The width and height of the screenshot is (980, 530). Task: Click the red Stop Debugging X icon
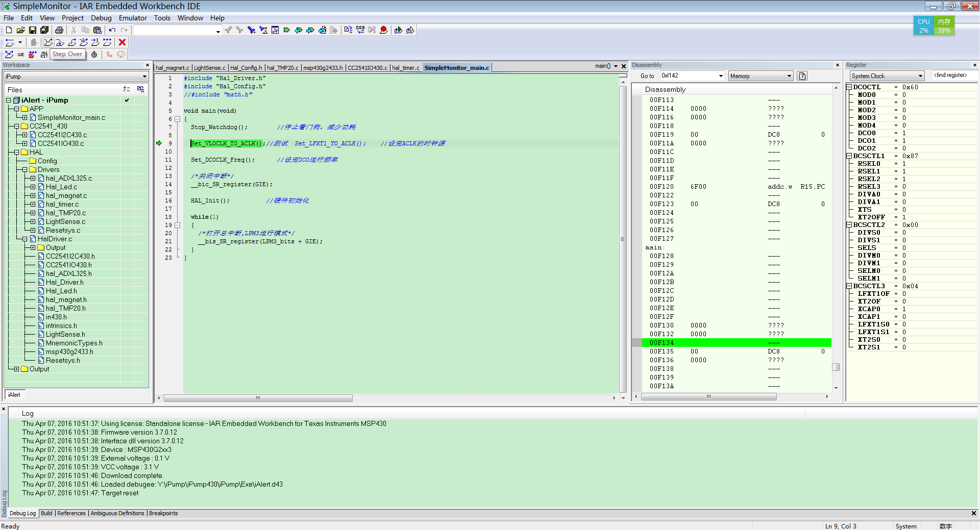coord(122,42)
